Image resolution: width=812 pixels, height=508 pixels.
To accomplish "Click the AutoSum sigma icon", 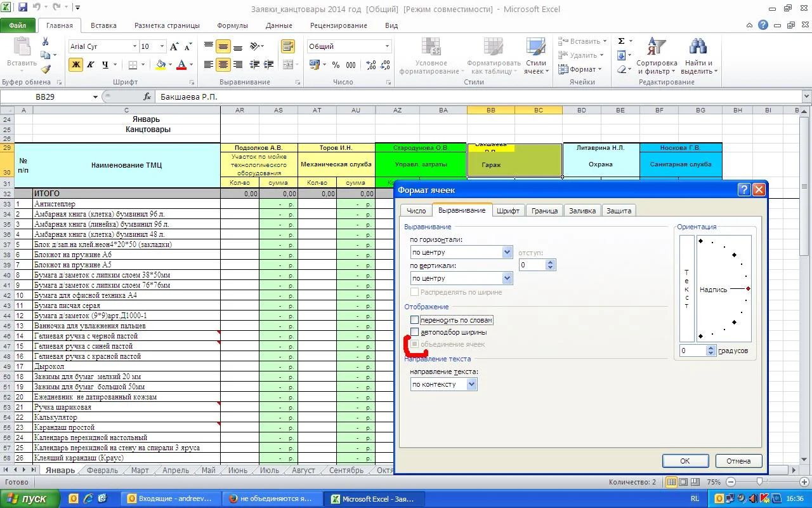I will [x=621, y=41].
